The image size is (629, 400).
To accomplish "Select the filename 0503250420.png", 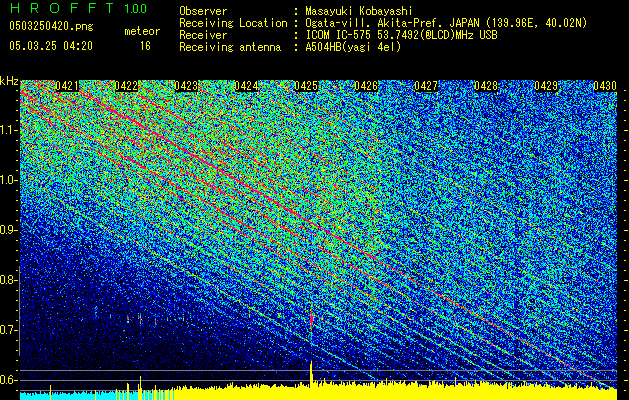I will [51, 26].
